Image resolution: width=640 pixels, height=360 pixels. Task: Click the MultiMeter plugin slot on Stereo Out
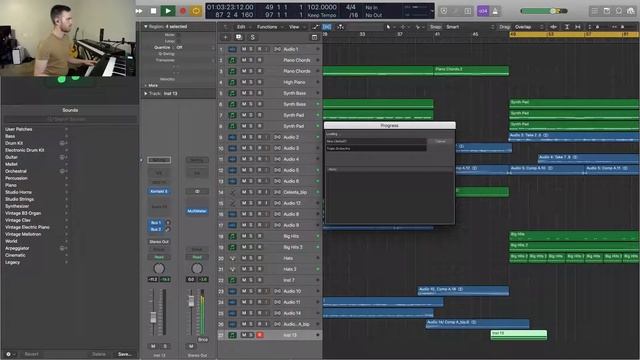[197, 211]
